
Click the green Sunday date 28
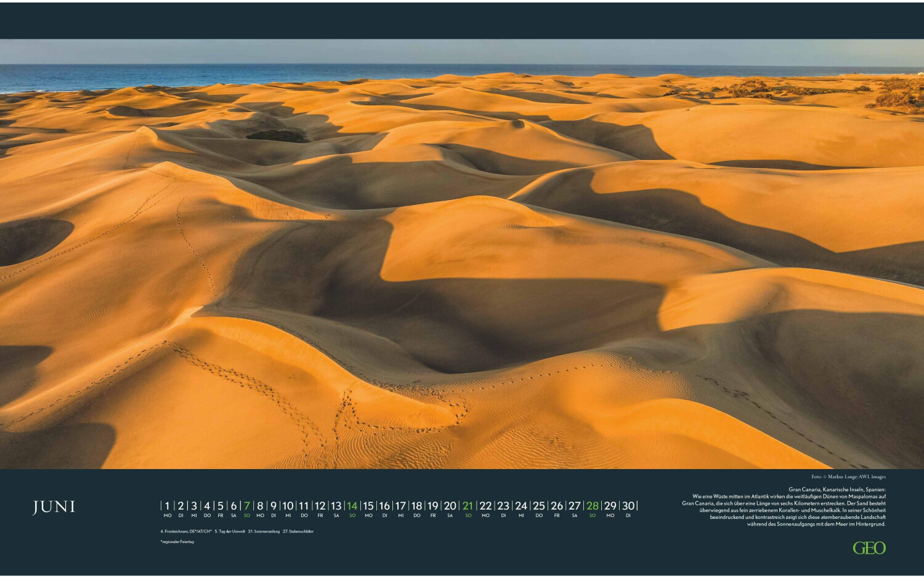[593, 506]
